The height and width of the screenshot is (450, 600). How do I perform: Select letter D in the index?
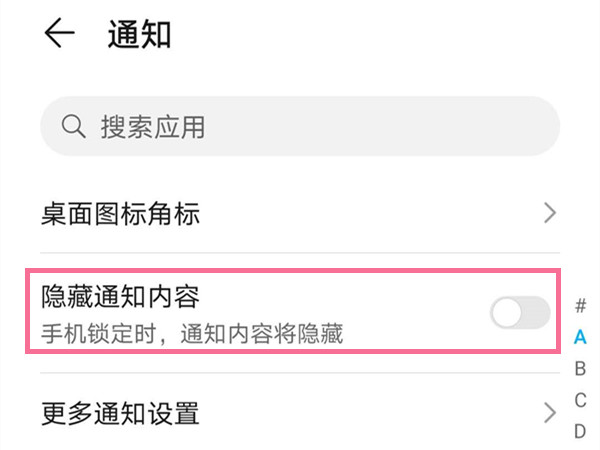(580, 432)
